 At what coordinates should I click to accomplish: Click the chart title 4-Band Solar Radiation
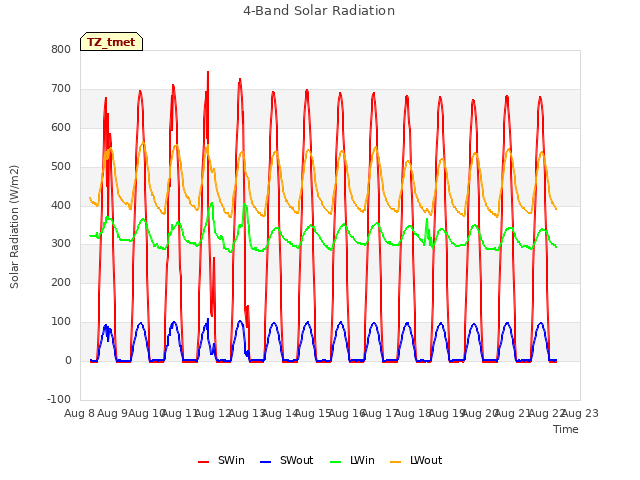319,10
